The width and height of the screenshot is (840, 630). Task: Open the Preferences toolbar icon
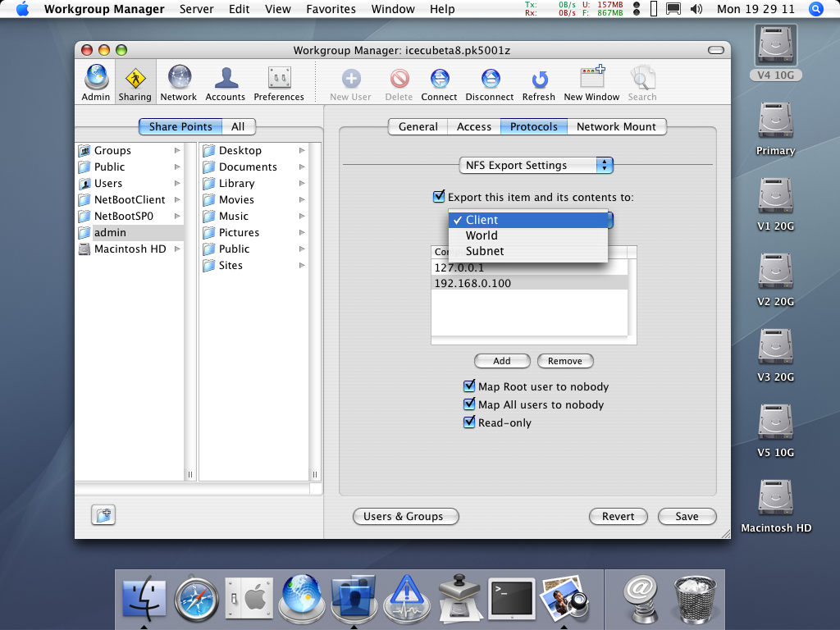point(279,83)
